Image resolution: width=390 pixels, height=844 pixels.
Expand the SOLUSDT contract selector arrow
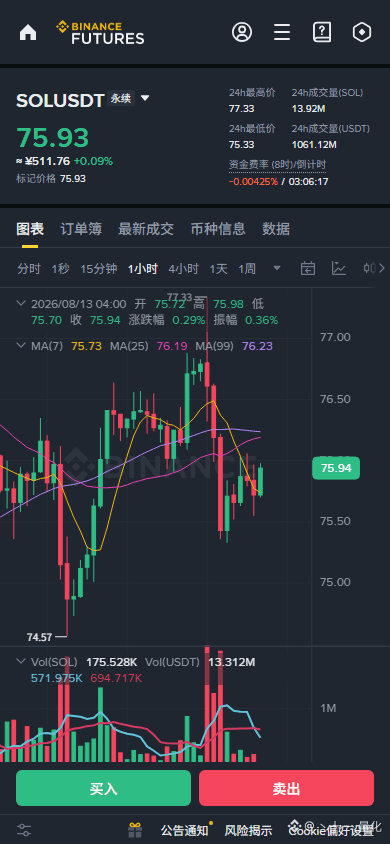pos(145,99)
